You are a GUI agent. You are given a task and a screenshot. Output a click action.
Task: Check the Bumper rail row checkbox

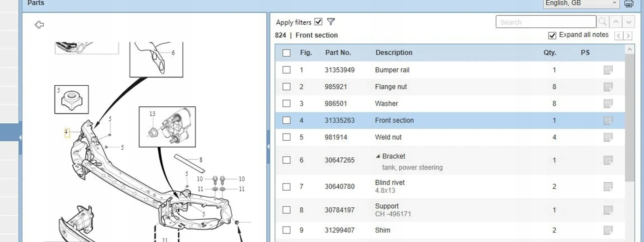pyautogui.click(x=286, y=70)
